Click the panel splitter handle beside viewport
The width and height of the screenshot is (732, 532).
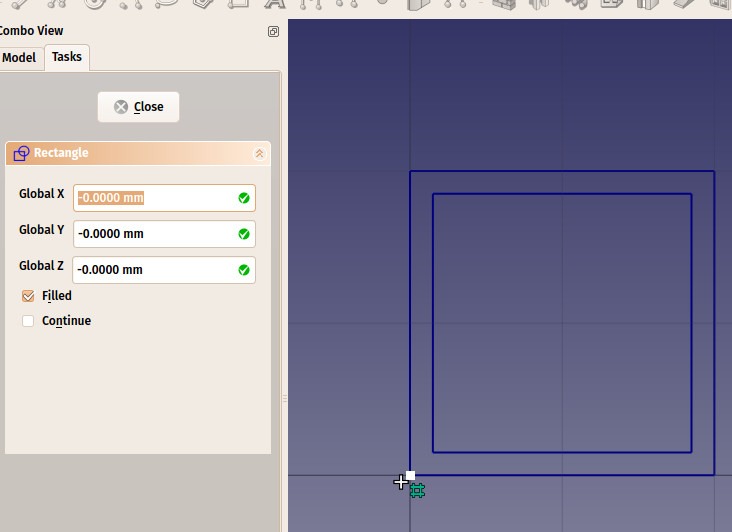[284, 398]
